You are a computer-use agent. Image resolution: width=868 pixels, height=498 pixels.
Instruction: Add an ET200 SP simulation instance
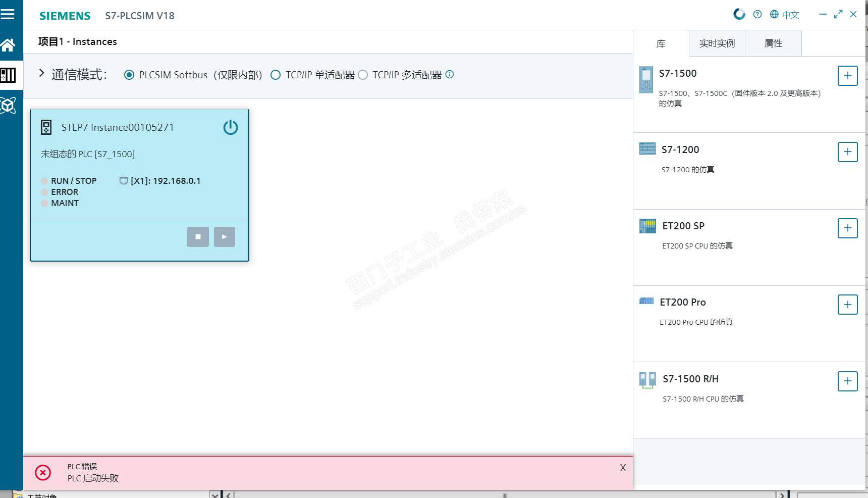pos(848,228)
